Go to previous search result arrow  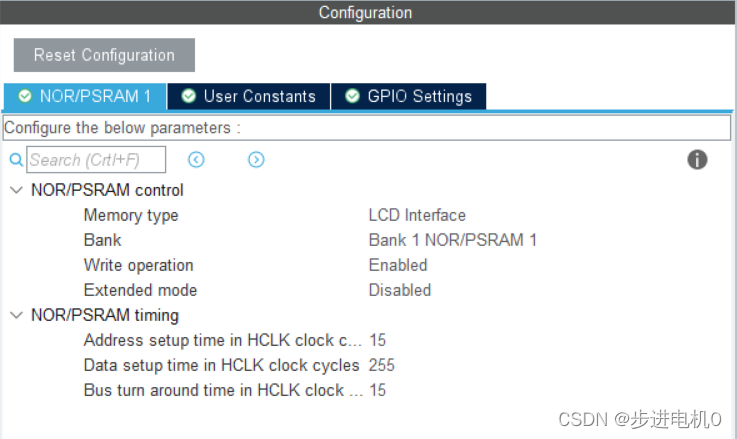[x=196, y=160]
